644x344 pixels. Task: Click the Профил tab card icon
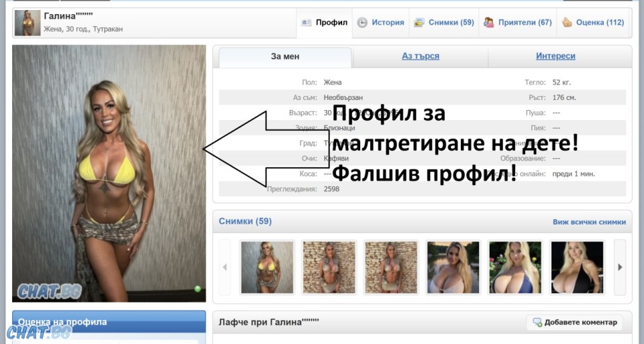(x=307, y=23)
